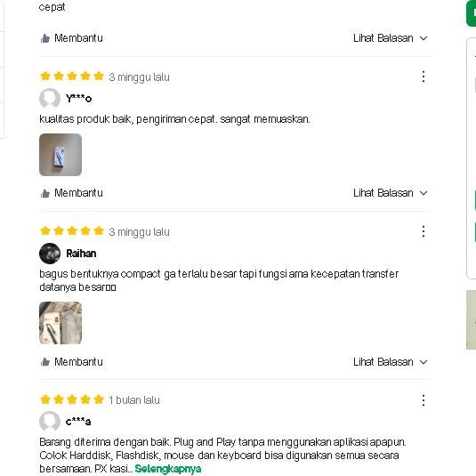The height and width of the screenshot is (476, 476).
Task: Mark Raihan's review as Membantu
Action: click(x=72, y=362)
